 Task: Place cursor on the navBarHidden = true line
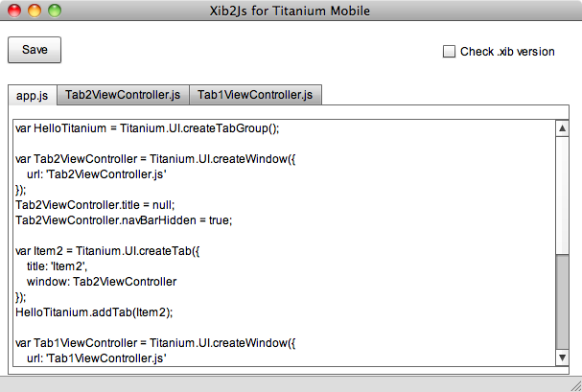pyautogui.click(x=124, y=220)
